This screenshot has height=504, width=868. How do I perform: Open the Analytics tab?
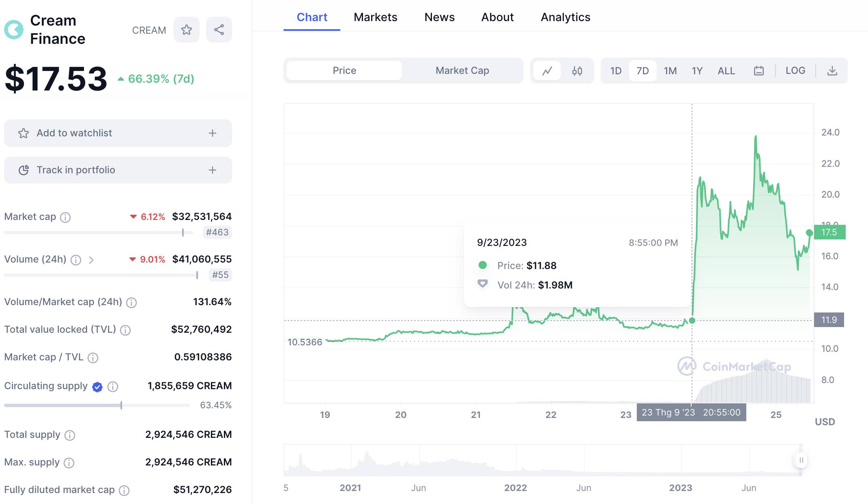[565, 17]
